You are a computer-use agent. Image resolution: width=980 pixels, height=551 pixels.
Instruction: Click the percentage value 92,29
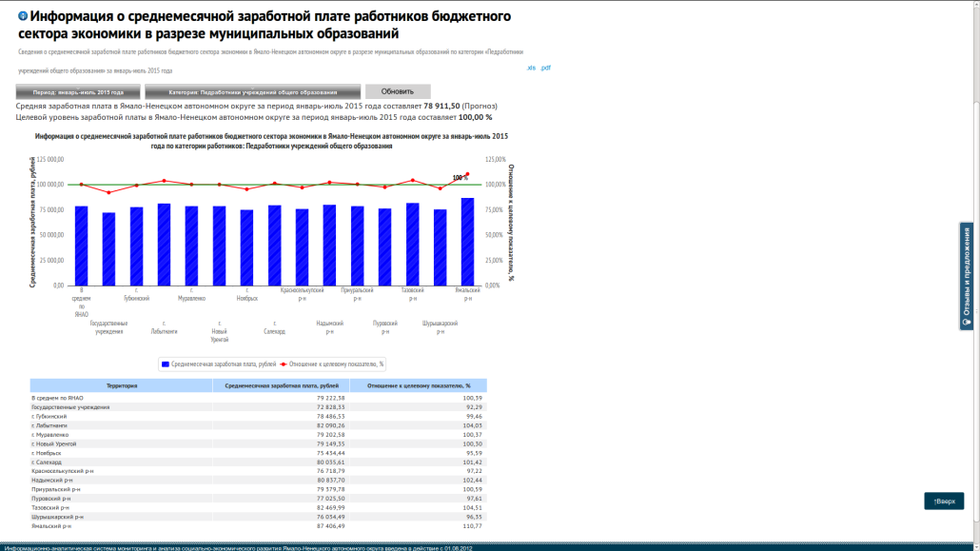(475, 407)
